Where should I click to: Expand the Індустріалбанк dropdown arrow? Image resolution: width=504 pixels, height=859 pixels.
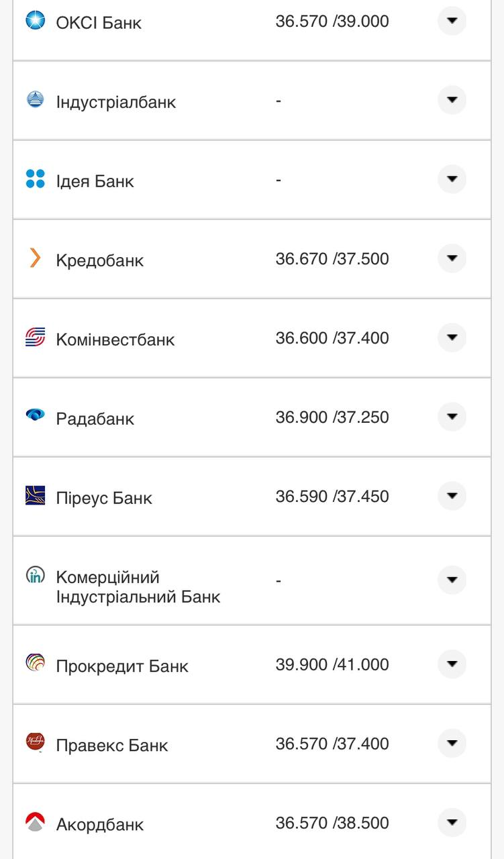[452, 100]
